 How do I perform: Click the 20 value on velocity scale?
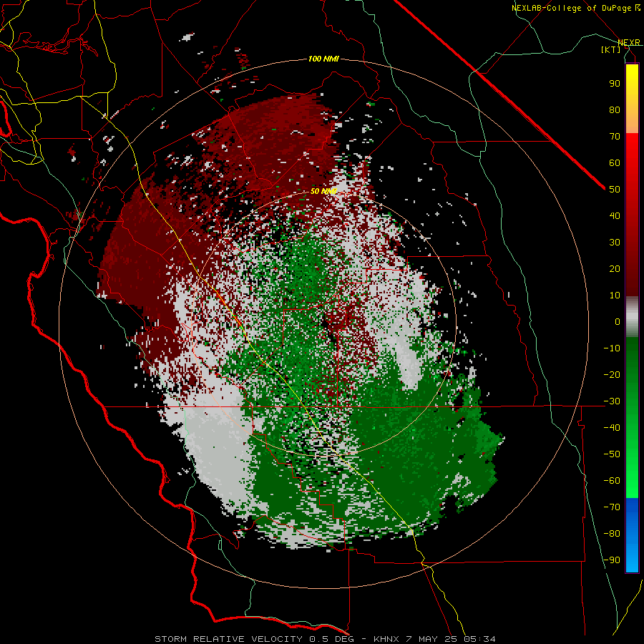pos(615,268)
